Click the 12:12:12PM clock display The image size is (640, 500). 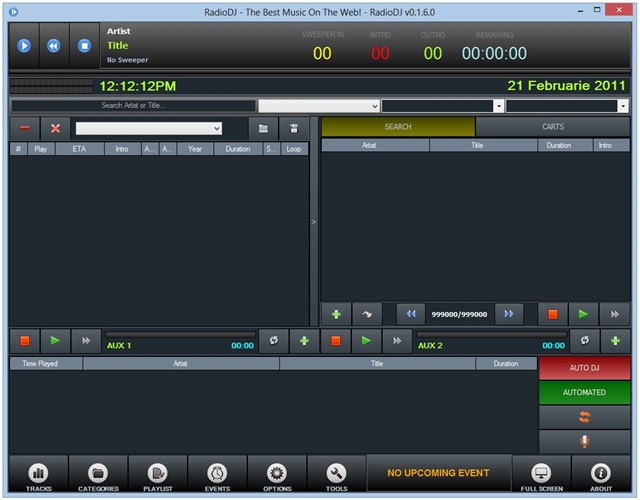click(x=138, y=86)
